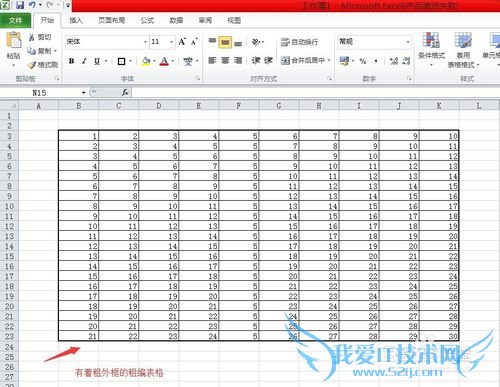The height and width of the screenshot is (387, 500).
Task: Open Number group dialog launcher
Action: tap(409, 79)
